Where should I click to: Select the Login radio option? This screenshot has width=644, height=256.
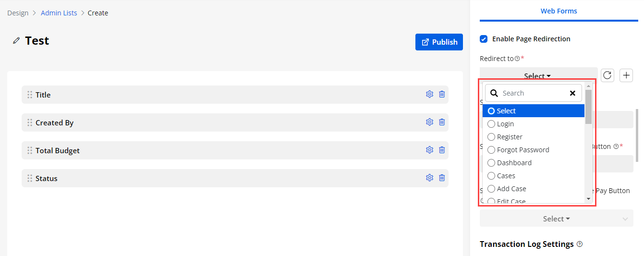point(491,124)
